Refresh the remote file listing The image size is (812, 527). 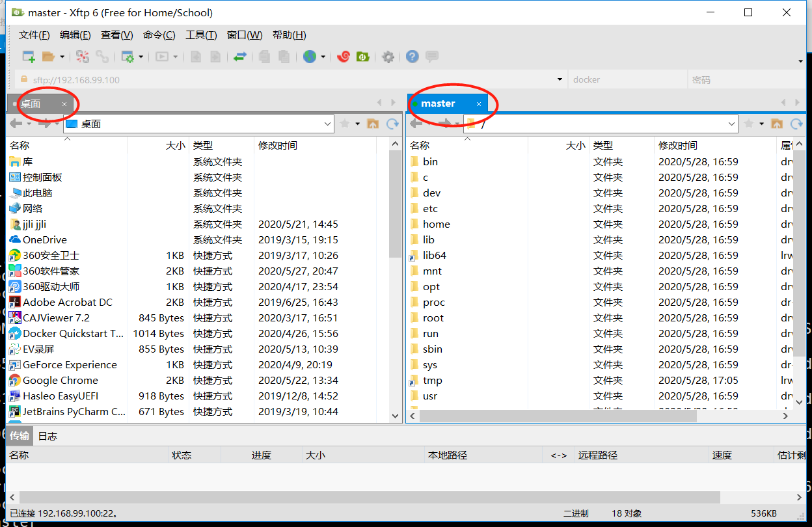coord(798,124)
